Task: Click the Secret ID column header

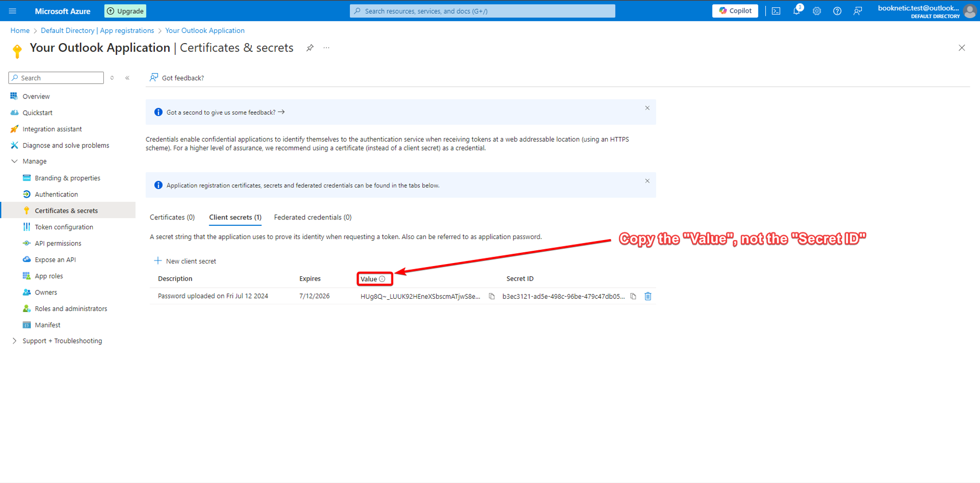Action: [x=520, y=279]
